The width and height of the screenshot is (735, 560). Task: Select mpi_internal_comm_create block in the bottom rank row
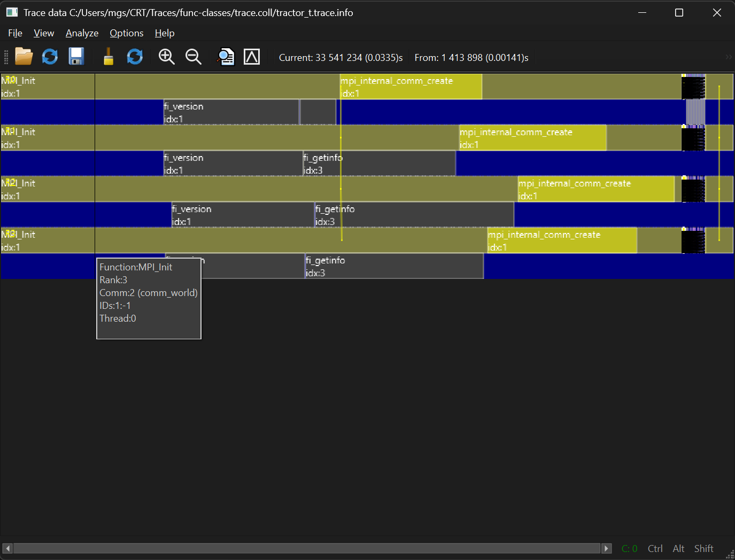pyautogui.click(x=562, y=240)
